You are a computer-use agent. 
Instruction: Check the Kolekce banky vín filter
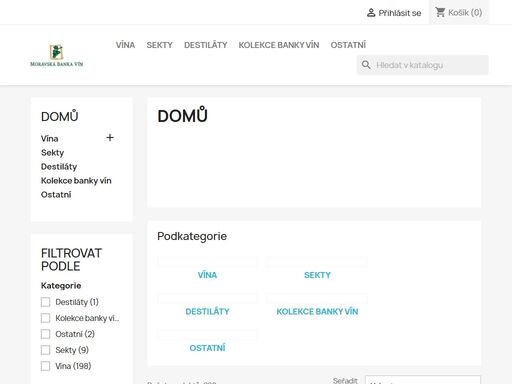pos(45,318)
